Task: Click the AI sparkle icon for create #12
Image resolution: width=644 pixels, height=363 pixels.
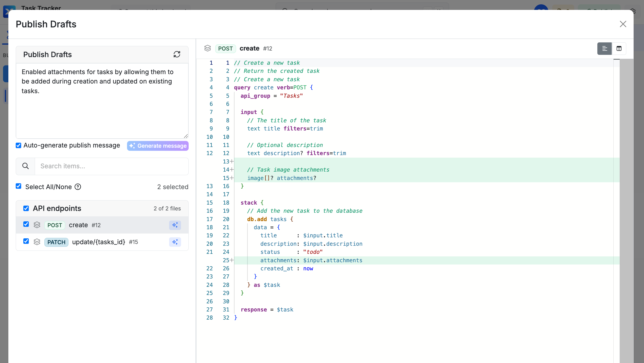Action: point(175,225)
